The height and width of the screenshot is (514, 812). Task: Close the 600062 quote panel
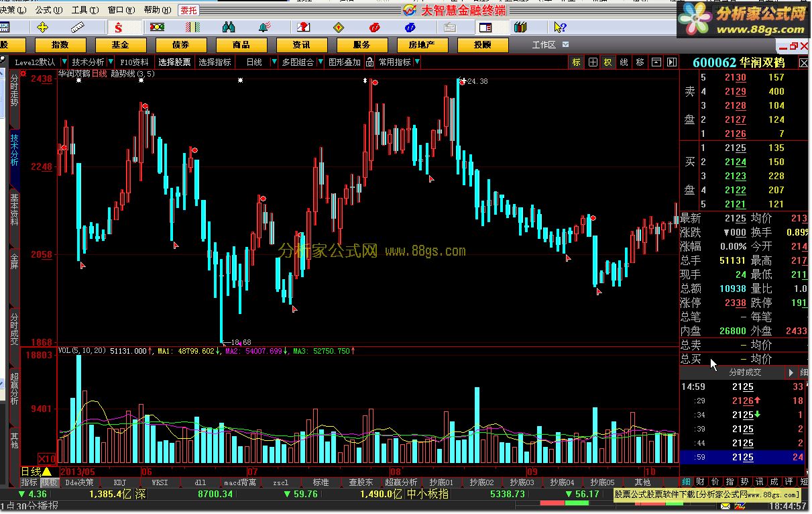803,62
